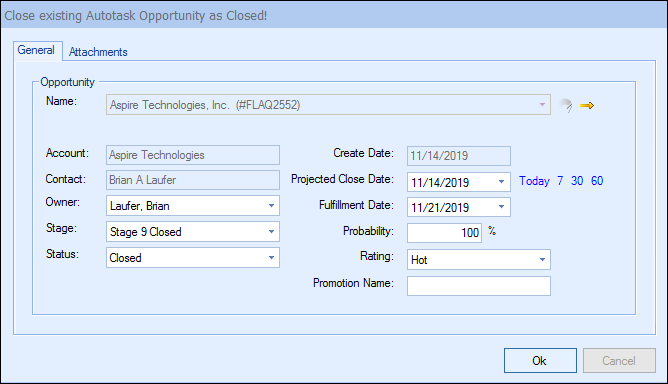Click the Cancel button
Viewport: 668px width, 384px height.
[619, 361]
